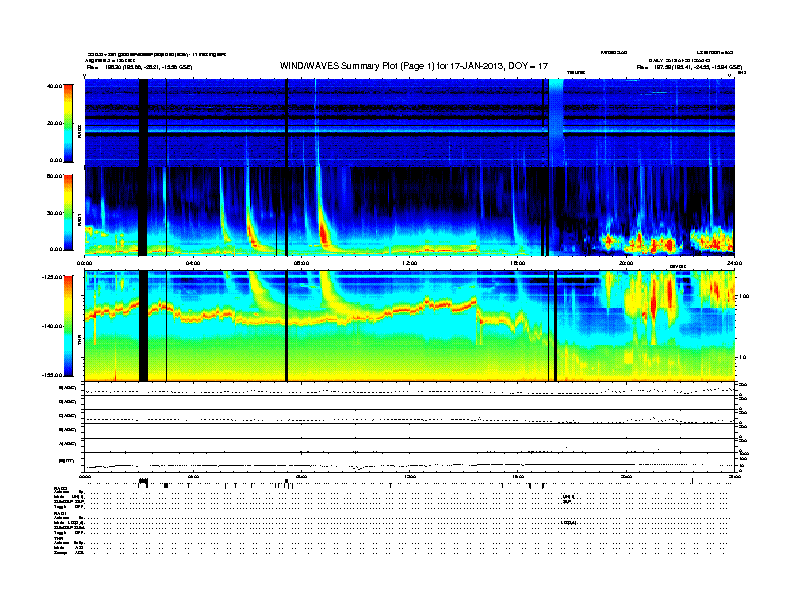Click inside the RAD2 spectrogram panel
The width and height of the screenshot is (792, 612).
[410, 122]
